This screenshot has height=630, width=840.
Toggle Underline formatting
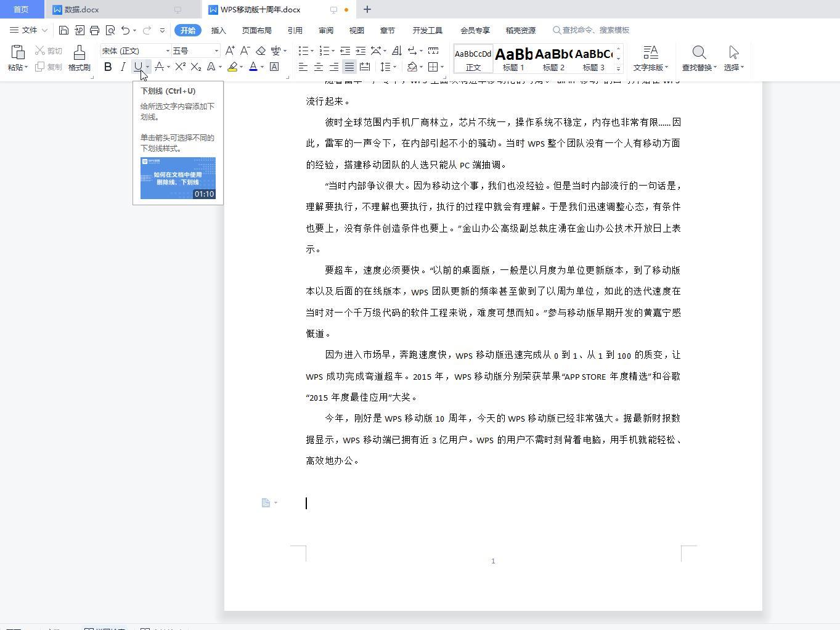click(138, 67)
